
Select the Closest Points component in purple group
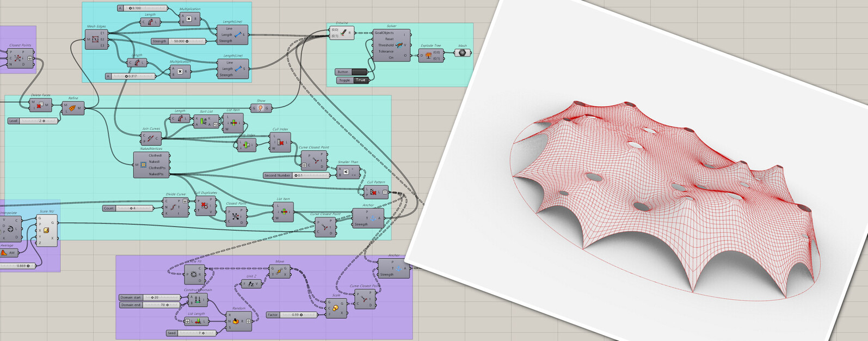pyautogui.click(x=20, y=58)
